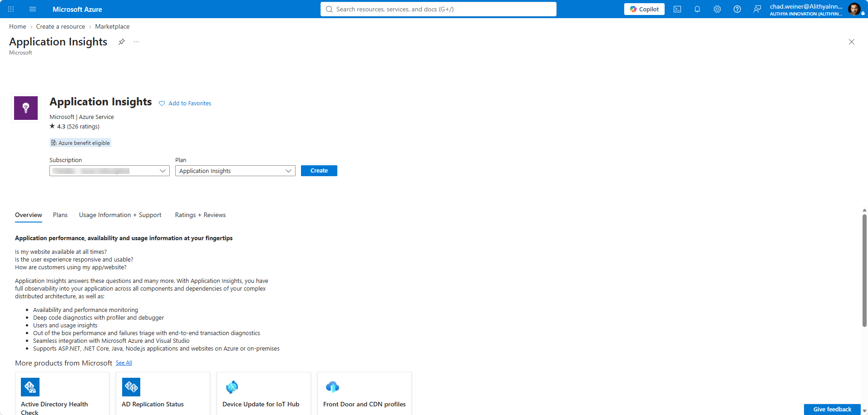Click the Add to Favorites heart icon
868x415 pixels.
click(162, 104)
